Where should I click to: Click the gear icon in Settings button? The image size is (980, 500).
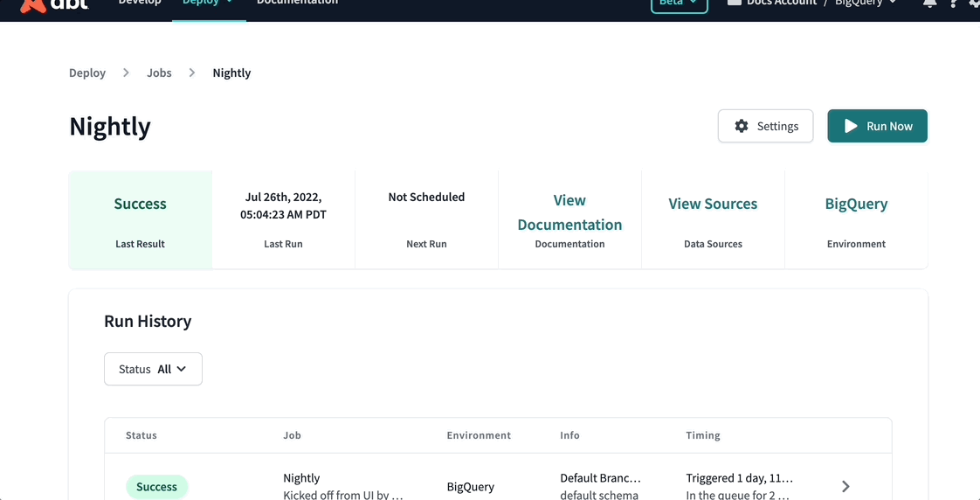point(742,126)
